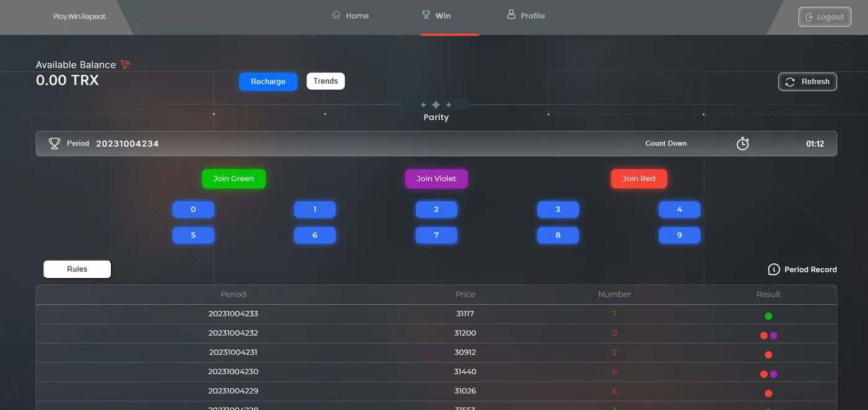Click the green result dot for period 20231004233
Image resolution: width=868 pixels, height=410 pixels.
(768, 316)
